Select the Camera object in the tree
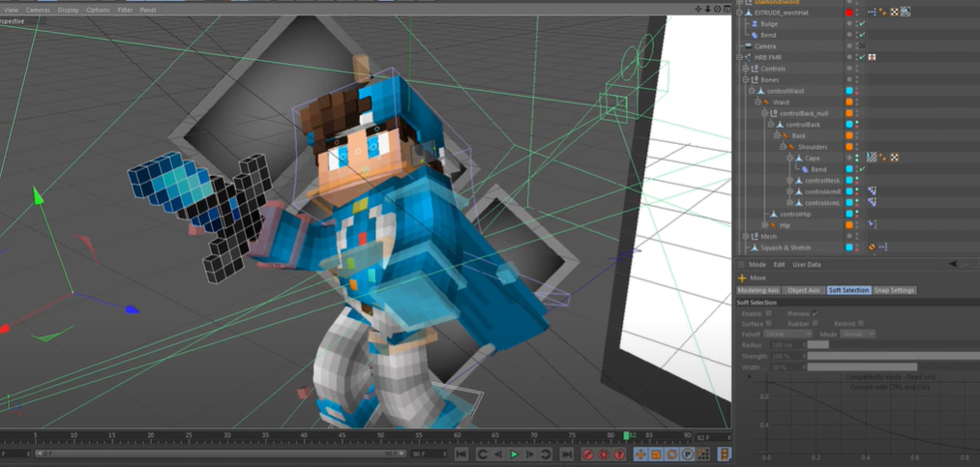980x467 pixels. pyautogui.click(x=765, y=46)
